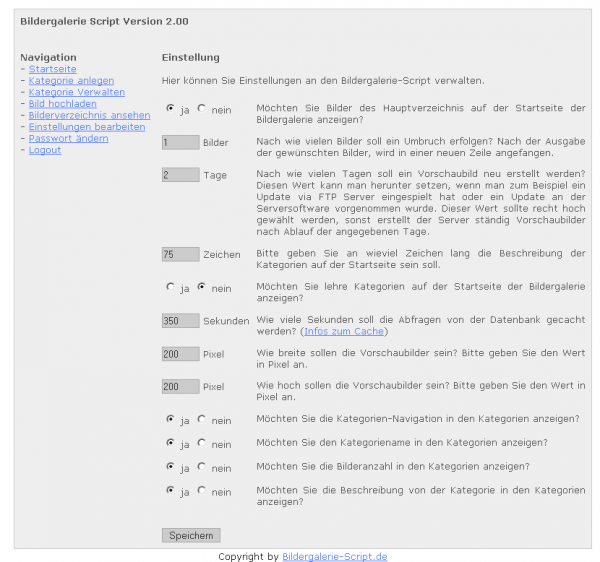This screenshot has width=600, height=562.
Task: Open the Passwort ändern link
Action: click(68, 138)
